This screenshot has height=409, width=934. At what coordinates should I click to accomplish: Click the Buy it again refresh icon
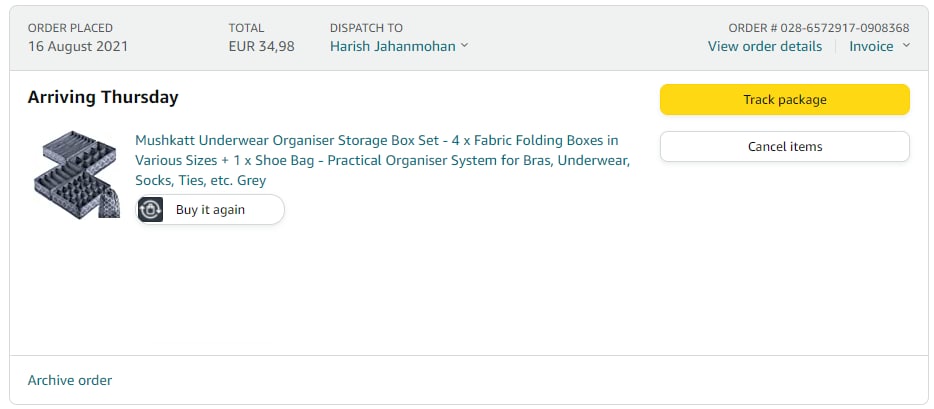pos(151,210)
